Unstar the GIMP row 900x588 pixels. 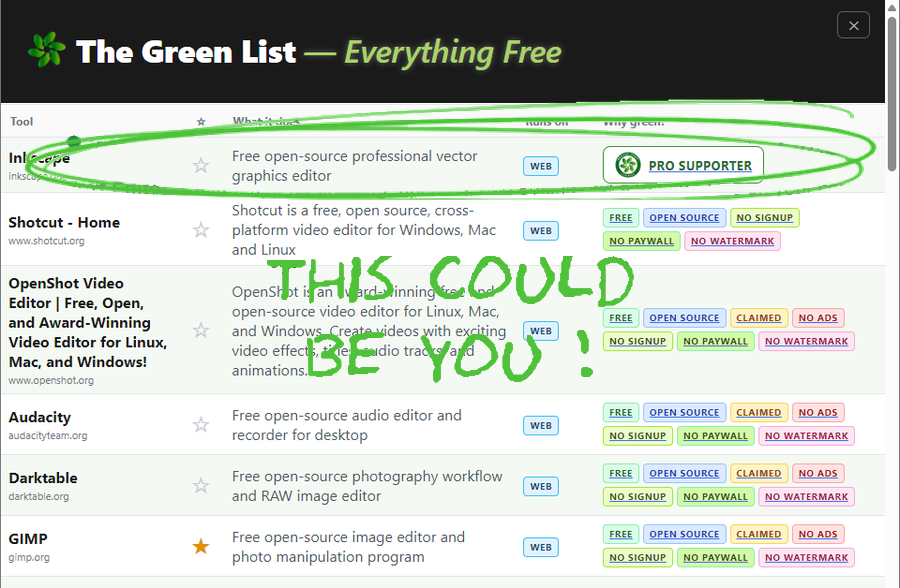(x=201, y=546)
